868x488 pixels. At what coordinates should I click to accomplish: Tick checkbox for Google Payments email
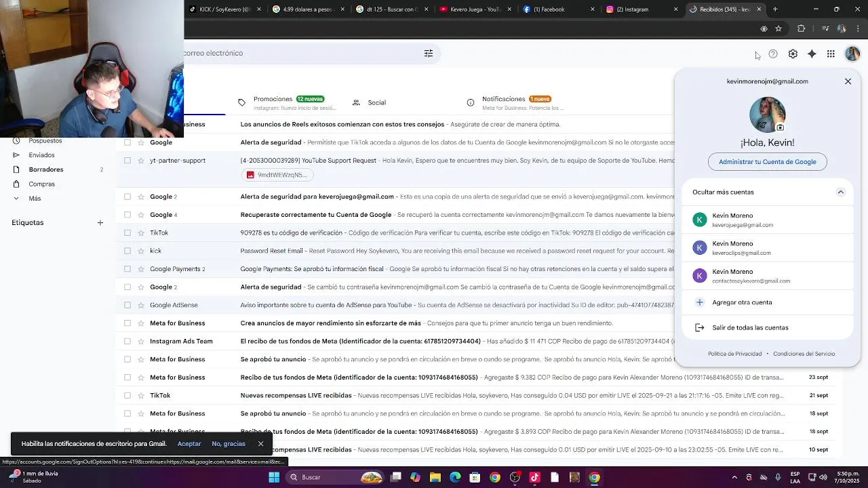click(x=127, y=269)
